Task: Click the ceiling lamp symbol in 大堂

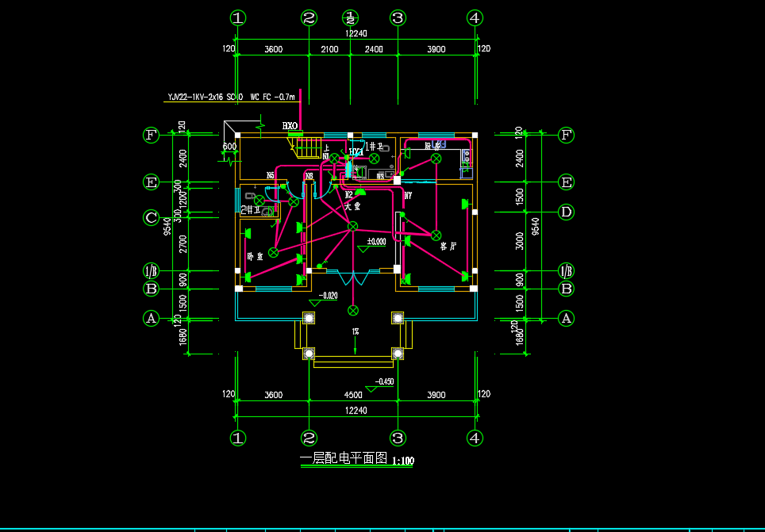Action: click(x=352, y=226)
